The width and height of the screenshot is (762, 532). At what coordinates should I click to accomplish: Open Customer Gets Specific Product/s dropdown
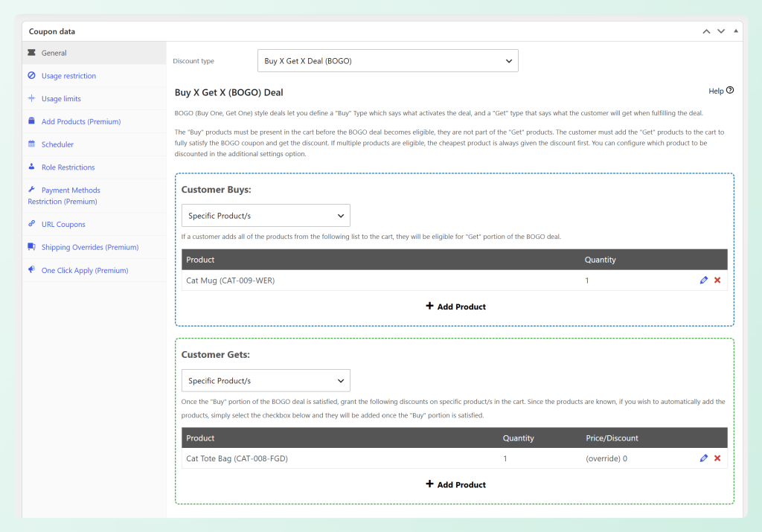tap(266, 381)
